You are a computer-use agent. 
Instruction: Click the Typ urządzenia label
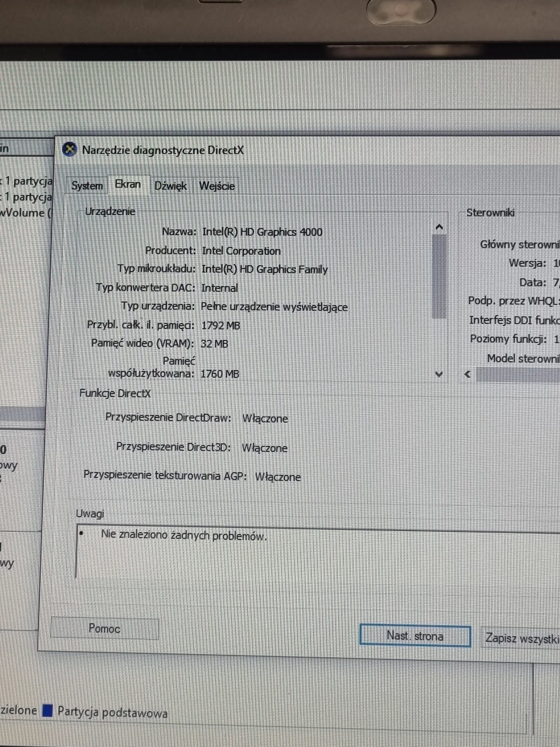pos(158,306)
